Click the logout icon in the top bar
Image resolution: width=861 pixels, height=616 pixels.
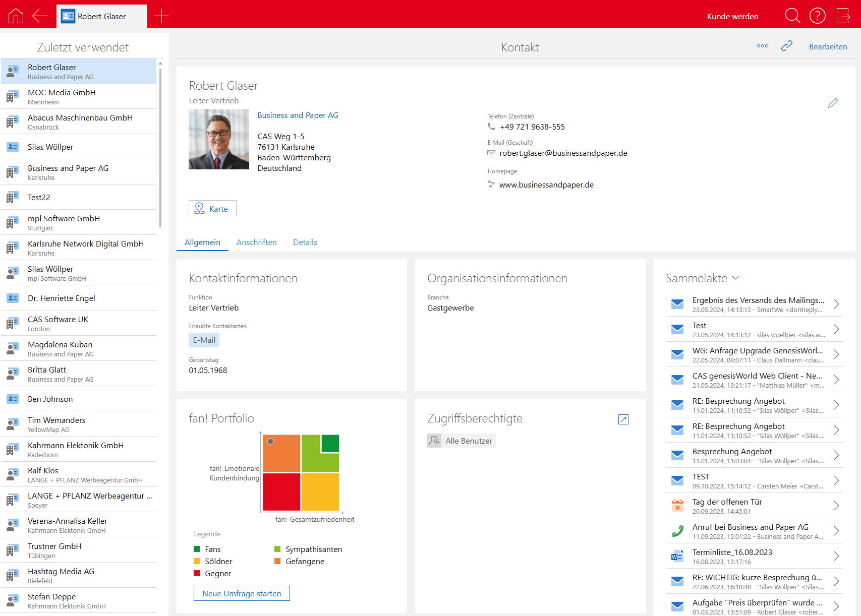[x=844, y=16]
